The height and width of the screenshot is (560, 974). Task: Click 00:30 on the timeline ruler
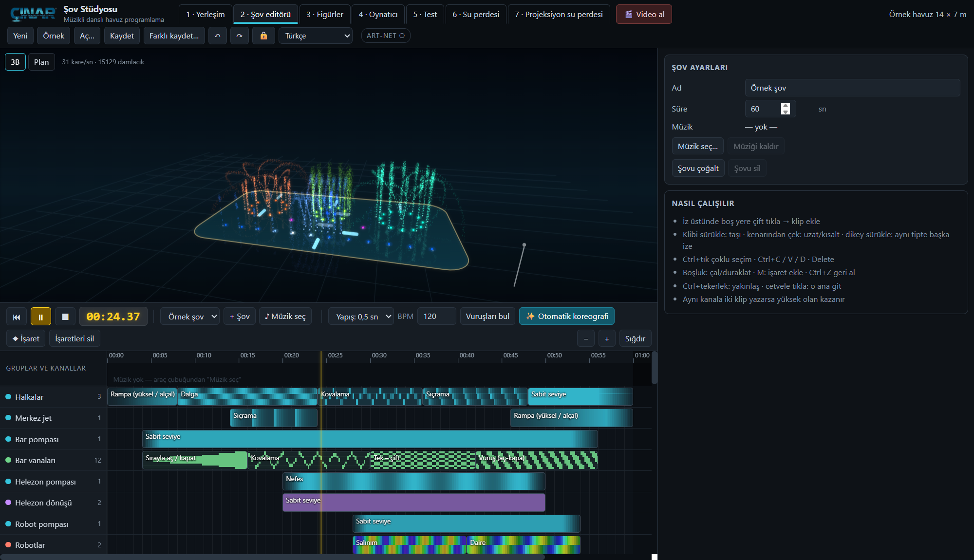point(379,355)
